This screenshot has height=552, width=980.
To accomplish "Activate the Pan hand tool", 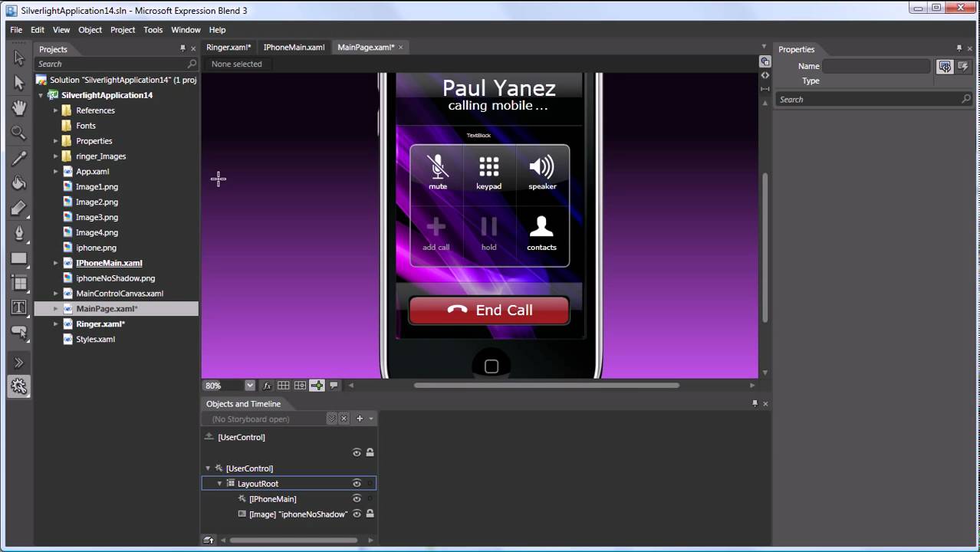I will click(x=19, y=108).
